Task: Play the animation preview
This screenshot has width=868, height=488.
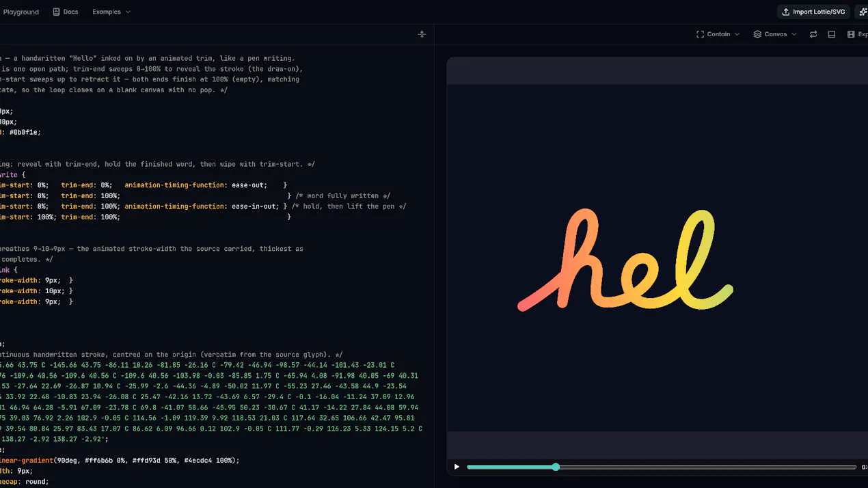Action: click(x=457, y=467)
